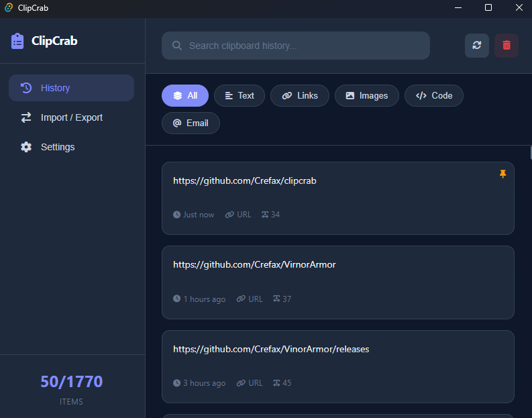The height and width of the screenshot is (418, 532).
Task: Click the orange pin icon on clipcrab card
Action: (x=503, y=174)
